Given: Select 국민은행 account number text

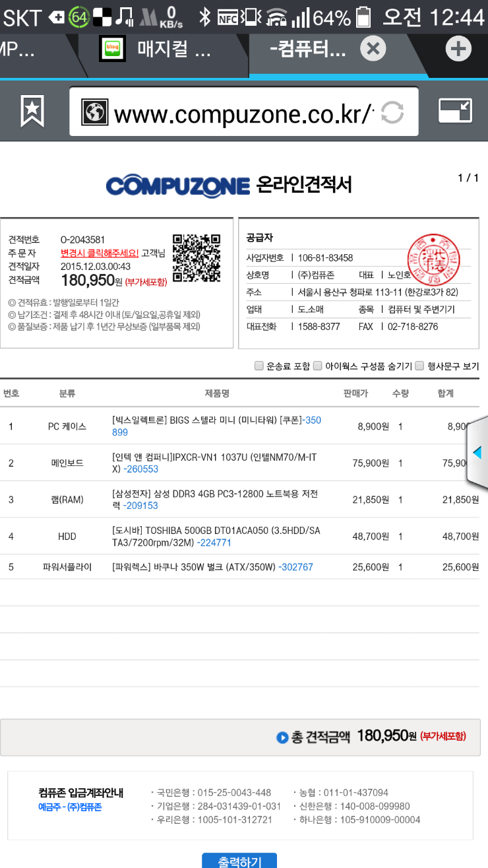Looking at the screenshot, I should pyautogui.click(x=234, y=793).
